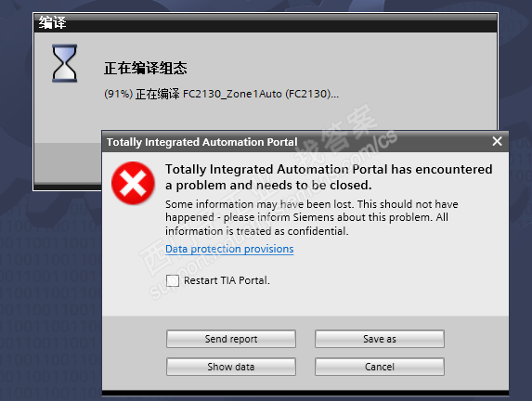Click the Restart TIA Portal label text
The width and height of the screenshot is (532, 401).
tap(227, 280)
